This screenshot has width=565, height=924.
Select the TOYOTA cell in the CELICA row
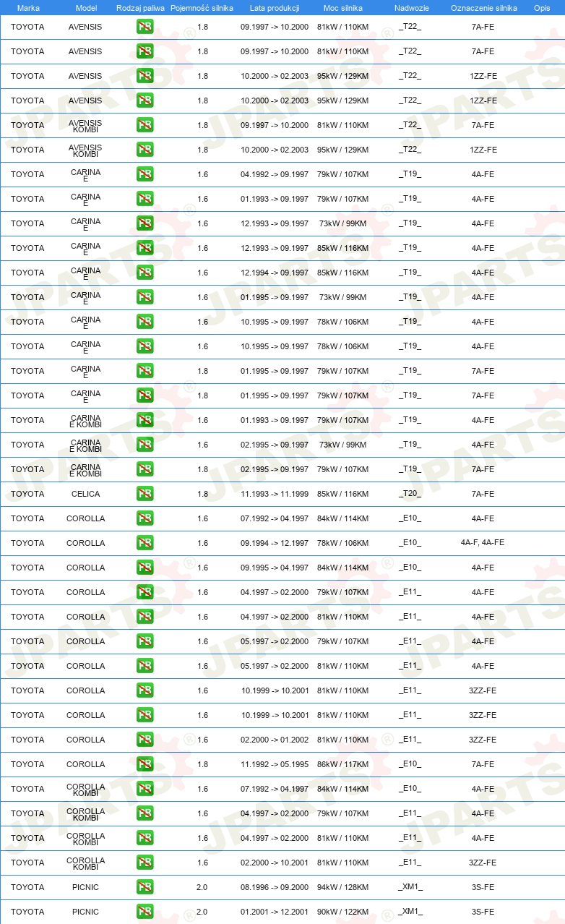point(27,494)
